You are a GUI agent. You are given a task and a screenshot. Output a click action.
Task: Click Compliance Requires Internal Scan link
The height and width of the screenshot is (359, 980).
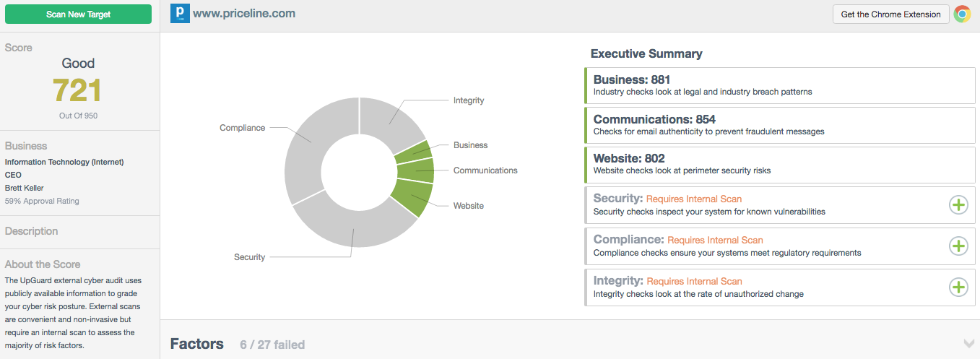click(x=715, y=240)
